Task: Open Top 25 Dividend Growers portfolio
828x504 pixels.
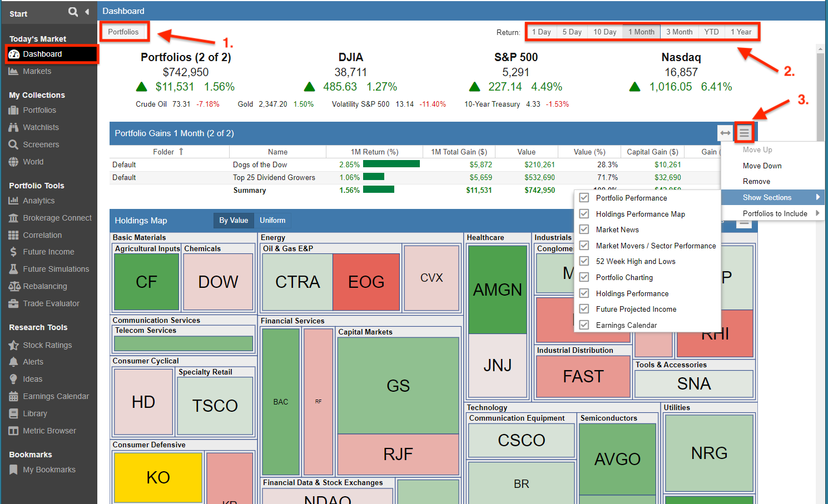Action: (274, 177)
